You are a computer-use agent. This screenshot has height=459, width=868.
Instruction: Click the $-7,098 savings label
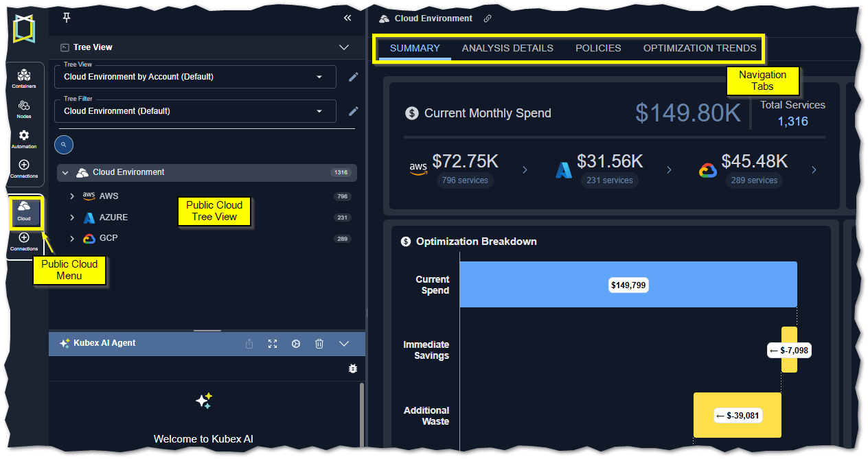pyautogui.click(x=790, y=351)
